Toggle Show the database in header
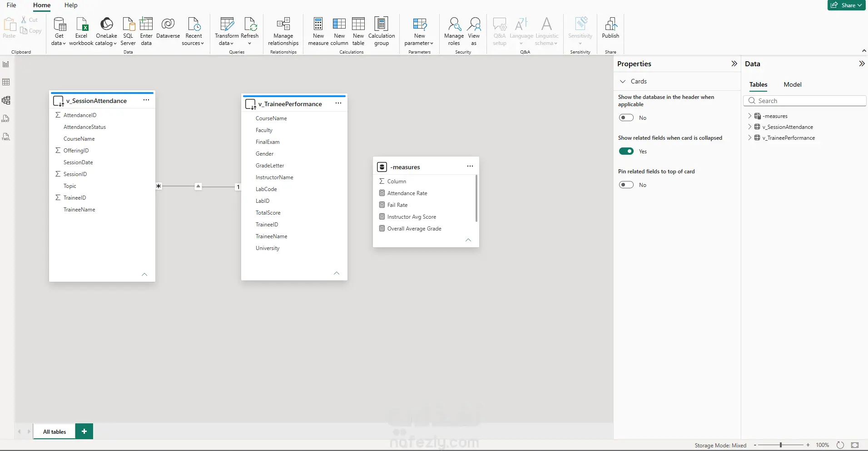868x451 pixels. 626,118
